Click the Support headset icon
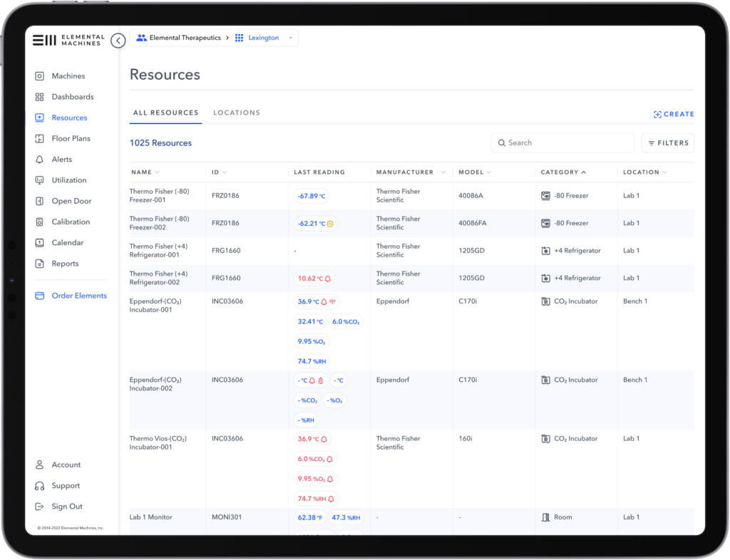Viewport: 730px width, 560px height. pyautogui.click(x=40, y=486)
